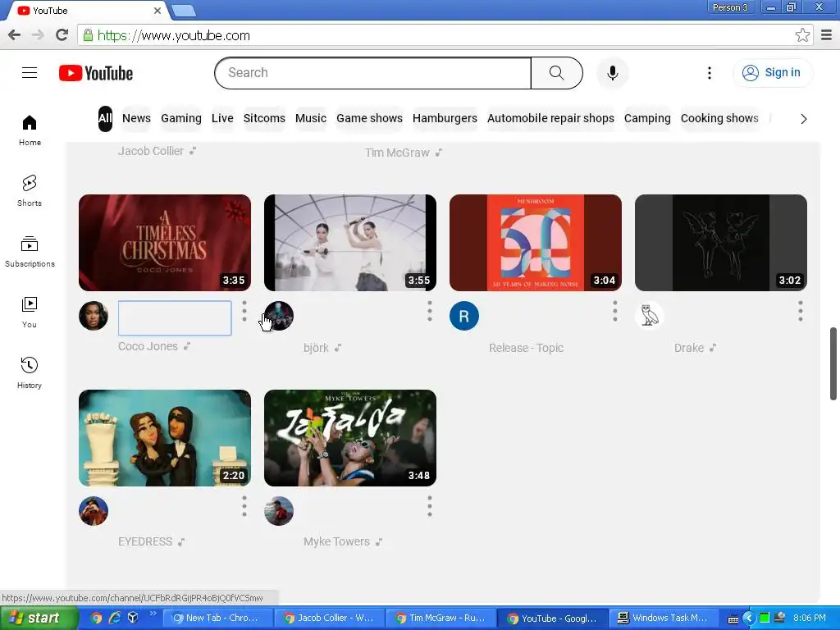Open the Drake channel link
Screen dimensions: 840x630
689,348
